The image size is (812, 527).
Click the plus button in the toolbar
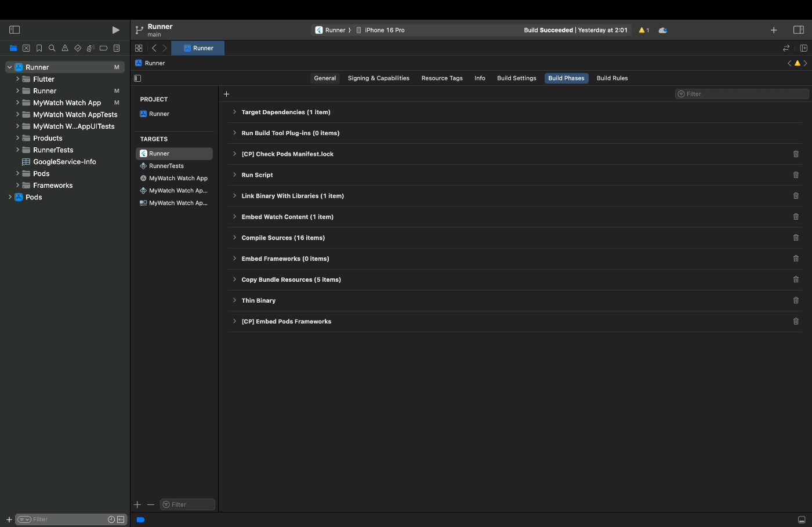(x=774, y=30)
